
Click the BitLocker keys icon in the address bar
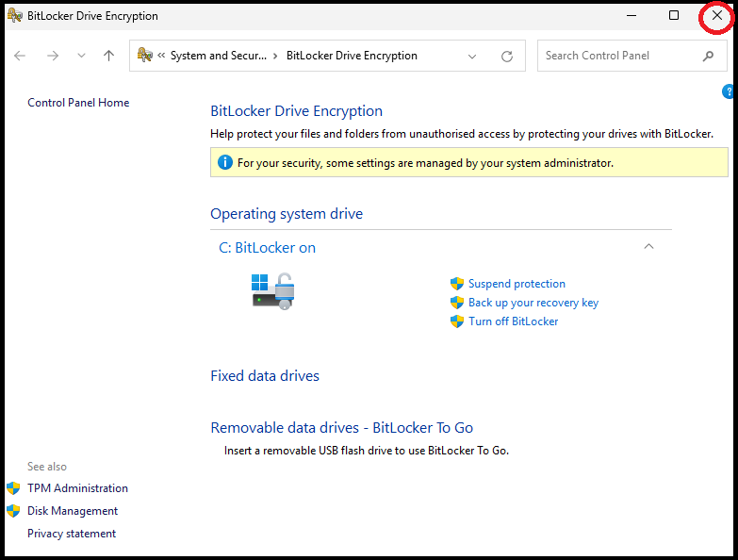(x=145, y=56)
